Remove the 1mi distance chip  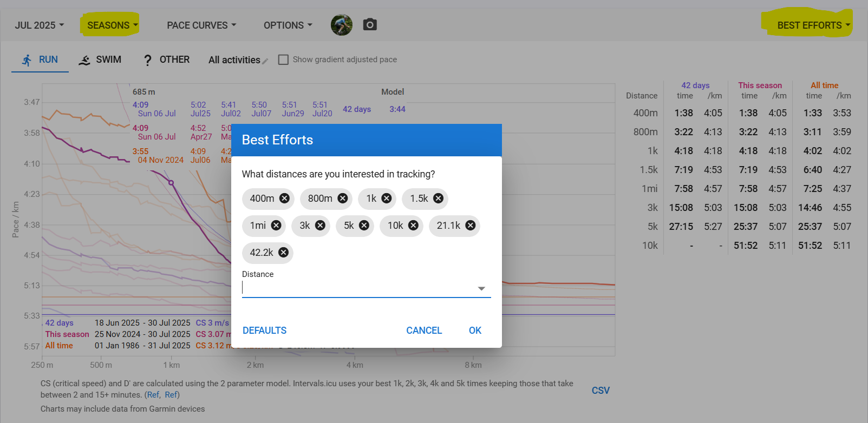pos(276,226)
